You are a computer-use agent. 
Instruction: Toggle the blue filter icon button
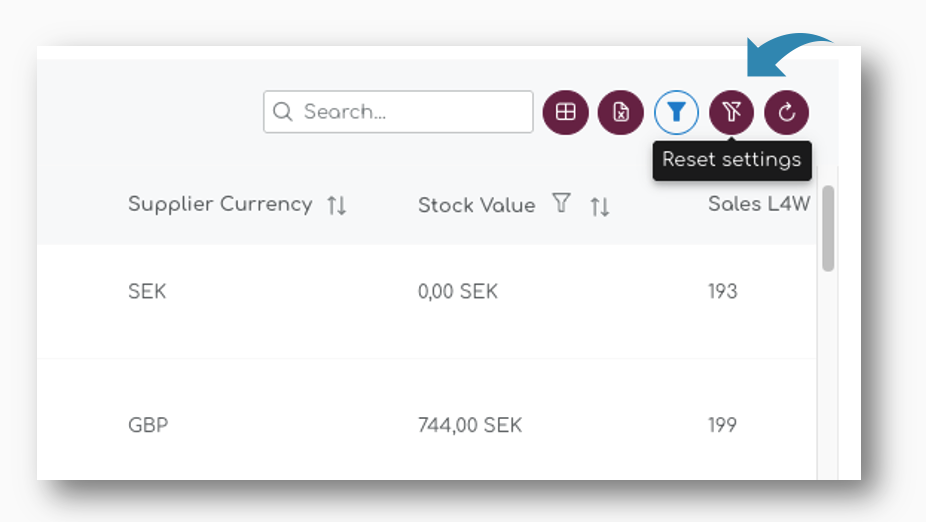(x=676, y=112)
